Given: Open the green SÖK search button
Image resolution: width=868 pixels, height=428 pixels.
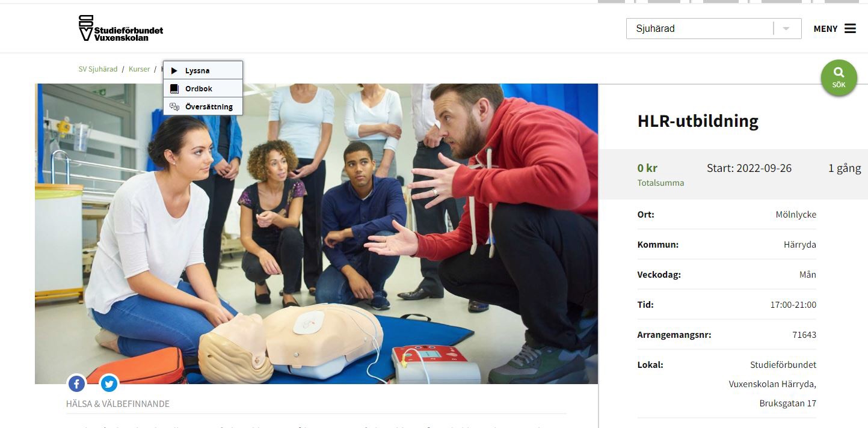Looking at the screenshot, I should [839, 78].
